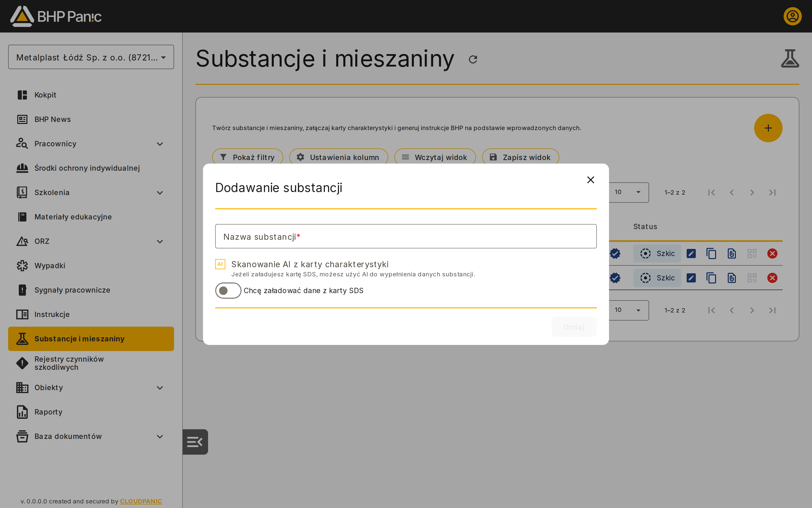Expand the Obiekty submenu chevron

(x=160, y=388)
